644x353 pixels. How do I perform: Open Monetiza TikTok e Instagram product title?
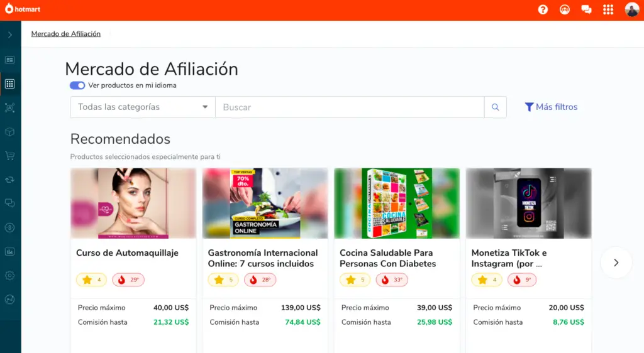pyautogui.click(x=509, y=258)
